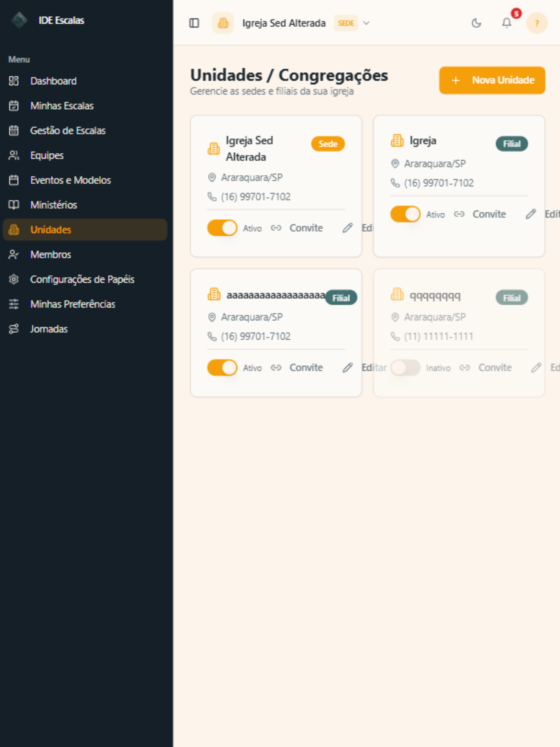Click the Dashboard sidebar icon
The width and height of the screenshot is (560, 747).
[14, 81]
